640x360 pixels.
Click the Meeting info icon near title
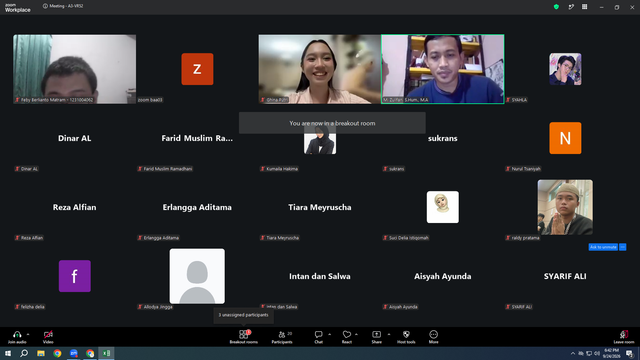(45, 6)
